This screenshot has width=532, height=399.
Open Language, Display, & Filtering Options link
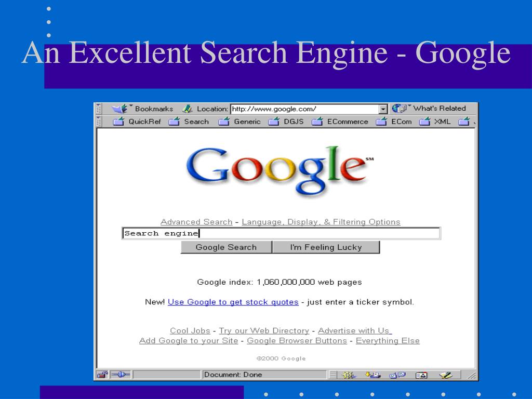(x=321, y=222)
